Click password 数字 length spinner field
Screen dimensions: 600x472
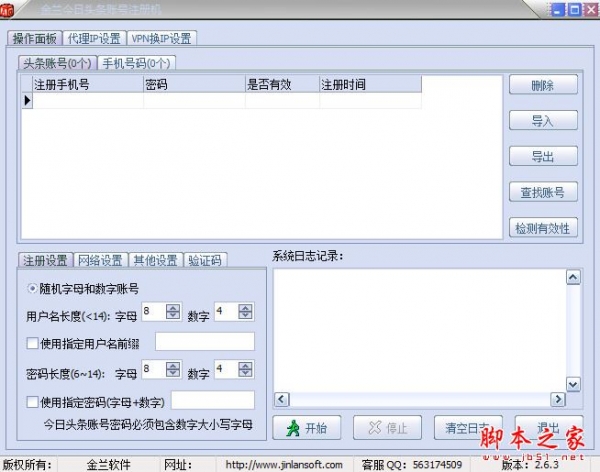[226, 369]
